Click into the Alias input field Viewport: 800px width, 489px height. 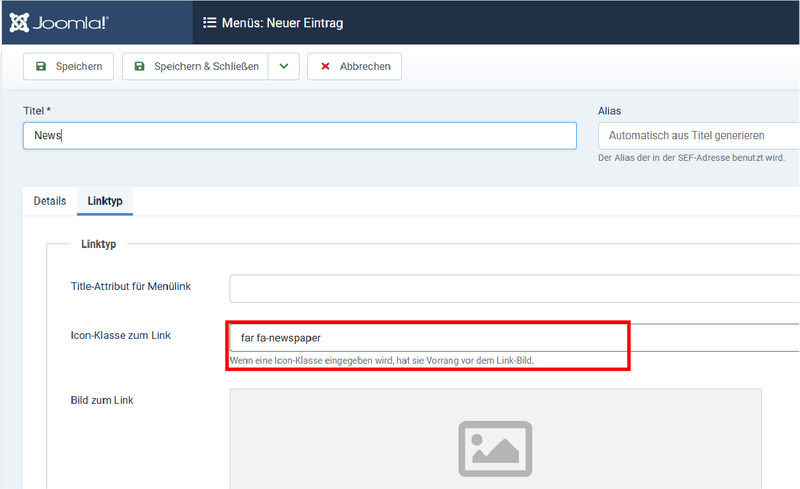coord(698,136)
